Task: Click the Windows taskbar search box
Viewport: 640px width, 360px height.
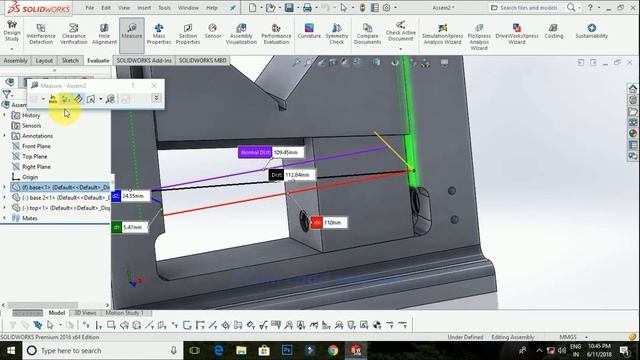Action: pyautogui.click(x=102, y=351)
